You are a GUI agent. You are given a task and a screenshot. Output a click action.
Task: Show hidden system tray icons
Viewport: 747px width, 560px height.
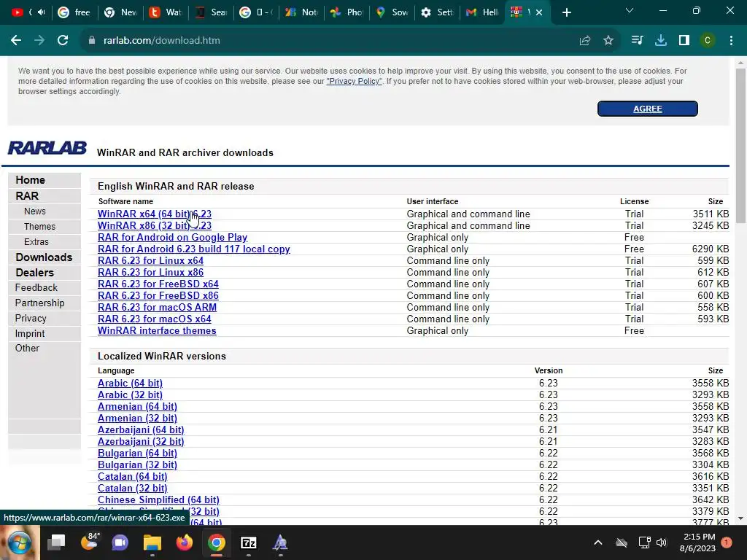(x=598, y=542)
